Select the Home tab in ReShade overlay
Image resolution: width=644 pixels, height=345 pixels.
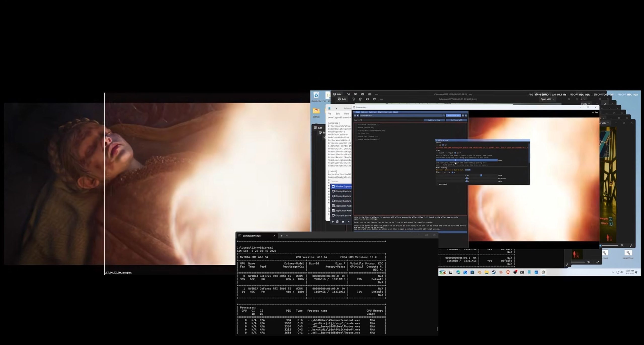point(358,112)
